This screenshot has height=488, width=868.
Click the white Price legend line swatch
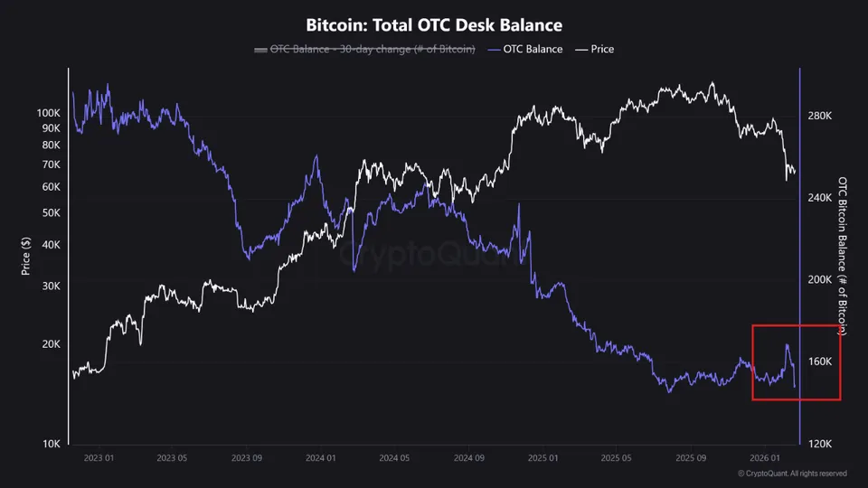pos(581,50)
